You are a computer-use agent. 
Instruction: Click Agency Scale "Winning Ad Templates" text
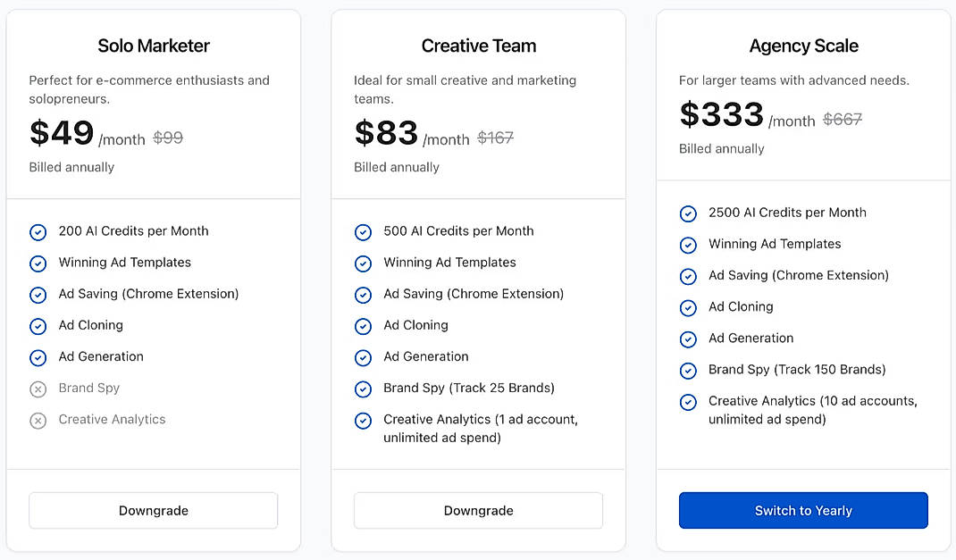(x=775, y=244)
